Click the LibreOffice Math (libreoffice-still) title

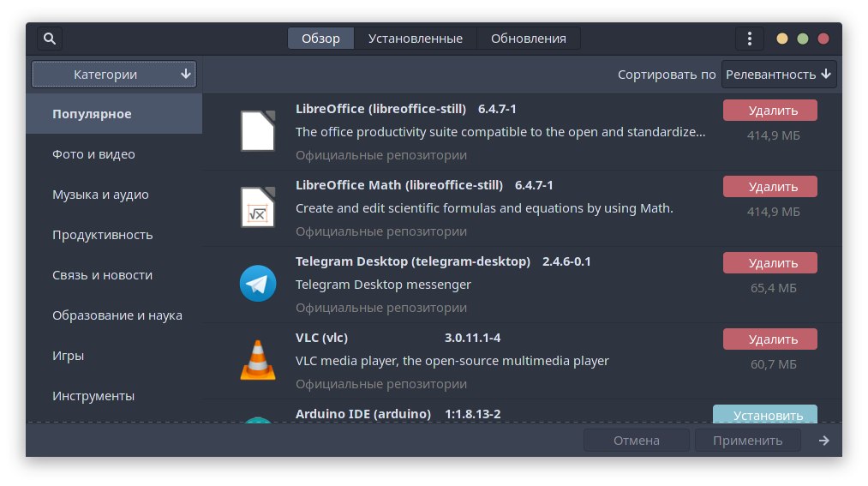(x=399, y=185)
